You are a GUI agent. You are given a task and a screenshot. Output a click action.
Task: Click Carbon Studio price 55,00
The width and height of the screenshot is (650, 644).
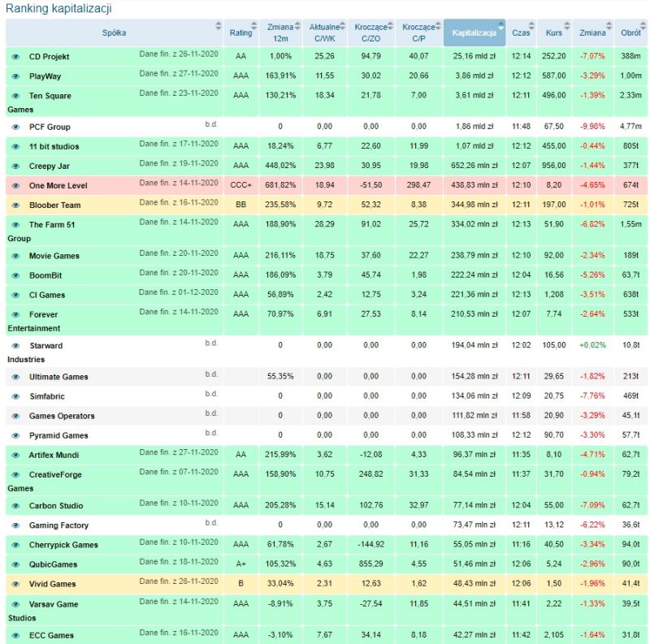[554, 505]
